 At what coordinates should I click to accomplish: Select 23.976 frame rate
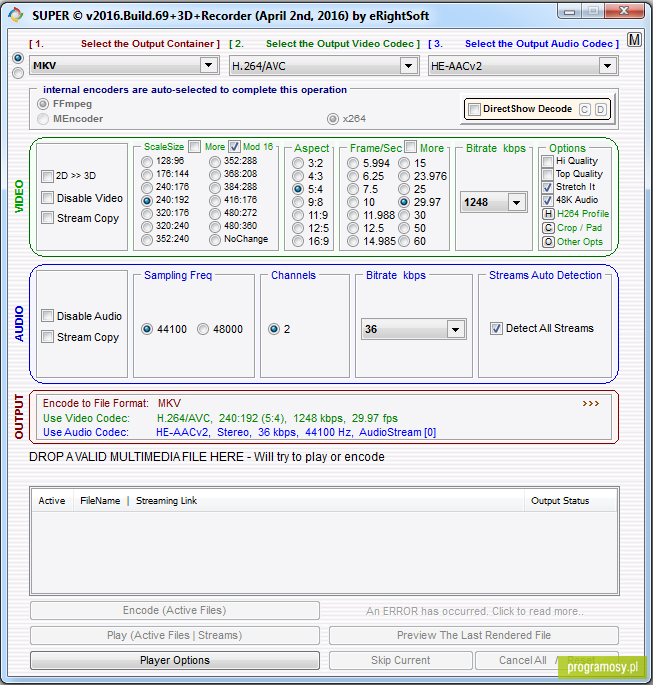(404, 176)
